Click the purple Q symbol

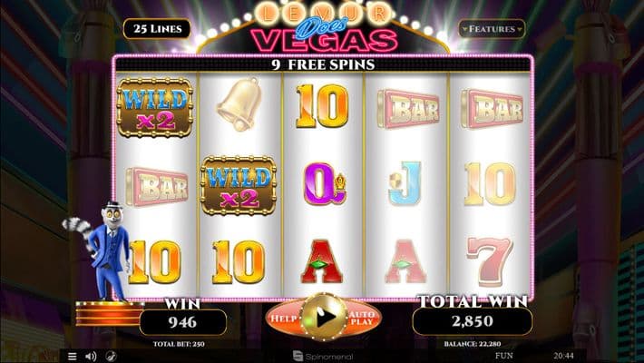pos(324,183)
